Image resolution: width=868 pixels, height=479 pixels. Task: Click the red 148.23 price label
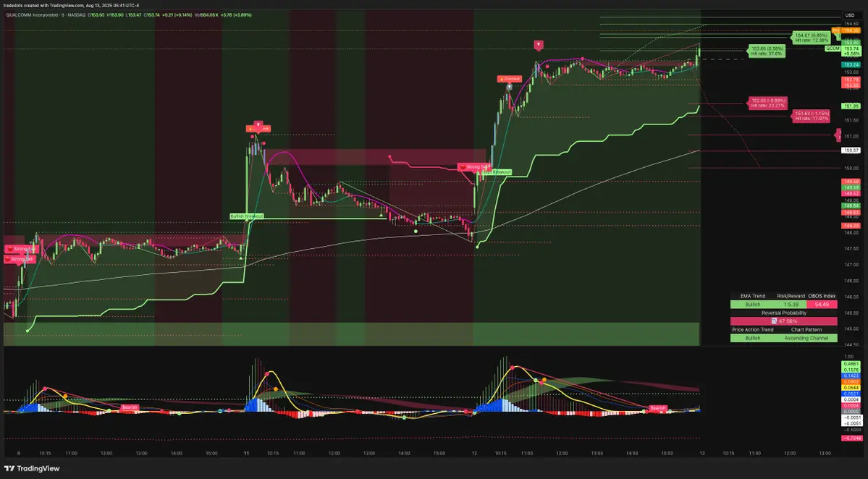tap(851, 226)
